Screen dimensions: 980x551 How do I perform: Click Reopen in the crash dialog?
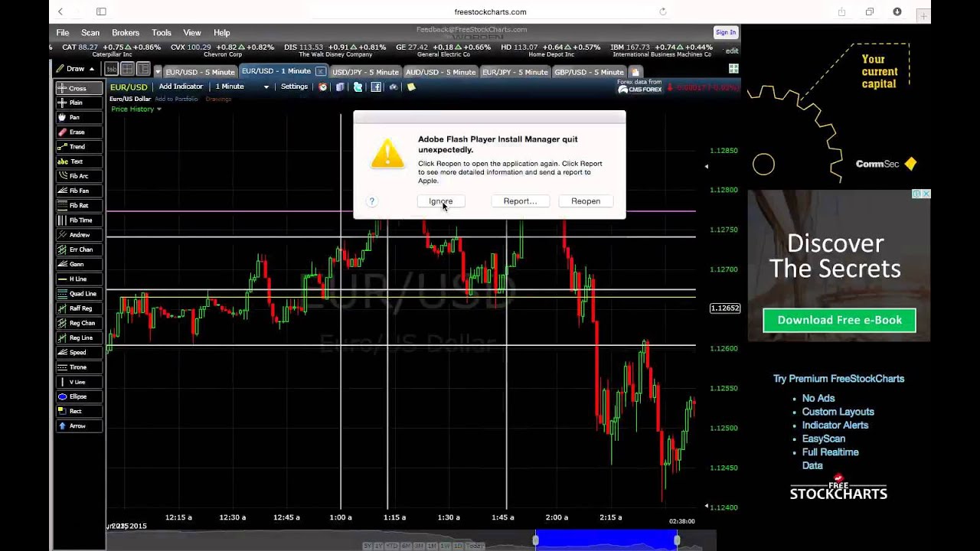point(586,201)
